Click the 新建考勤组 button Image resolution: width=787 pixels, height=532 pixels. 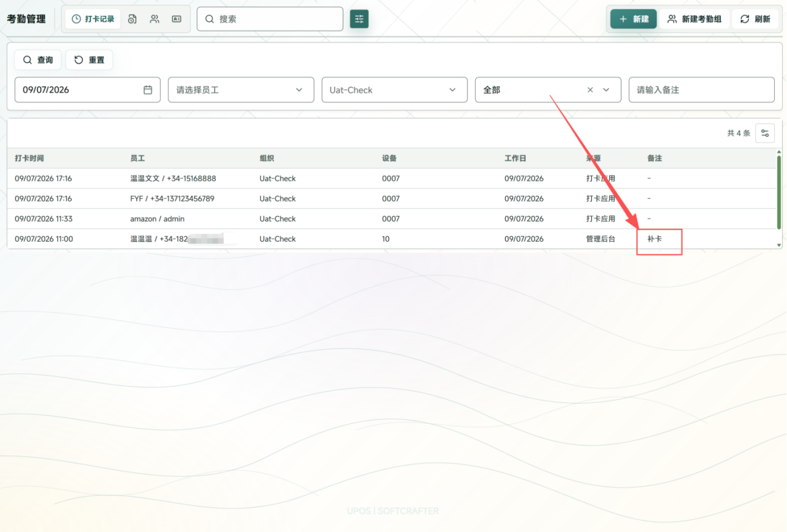pyautogui.click(x=694, y=19)
